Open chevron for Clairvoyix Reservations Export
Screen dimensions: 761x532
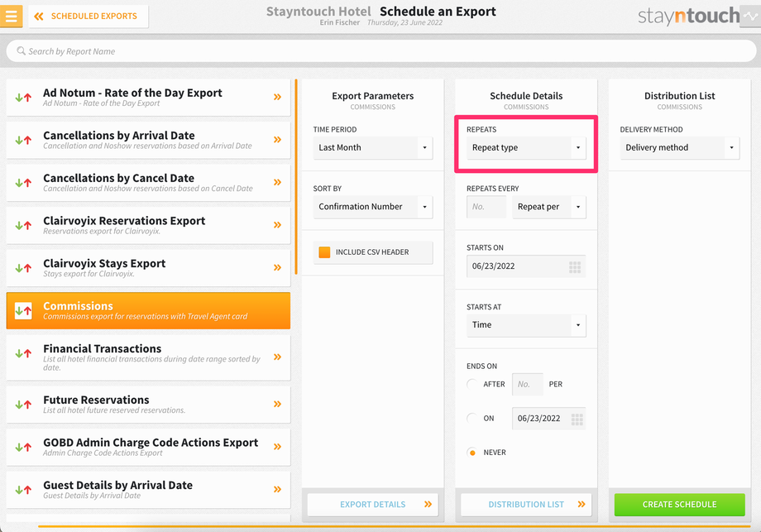tap(277, 225)
